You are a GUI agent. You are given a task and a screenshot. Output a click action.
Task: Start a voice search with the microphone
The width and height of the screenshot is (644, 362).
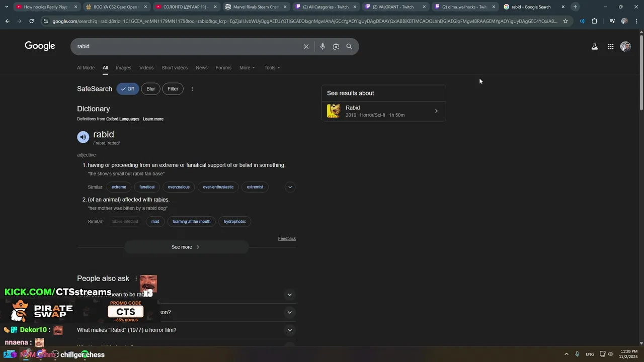pos(323,46)
